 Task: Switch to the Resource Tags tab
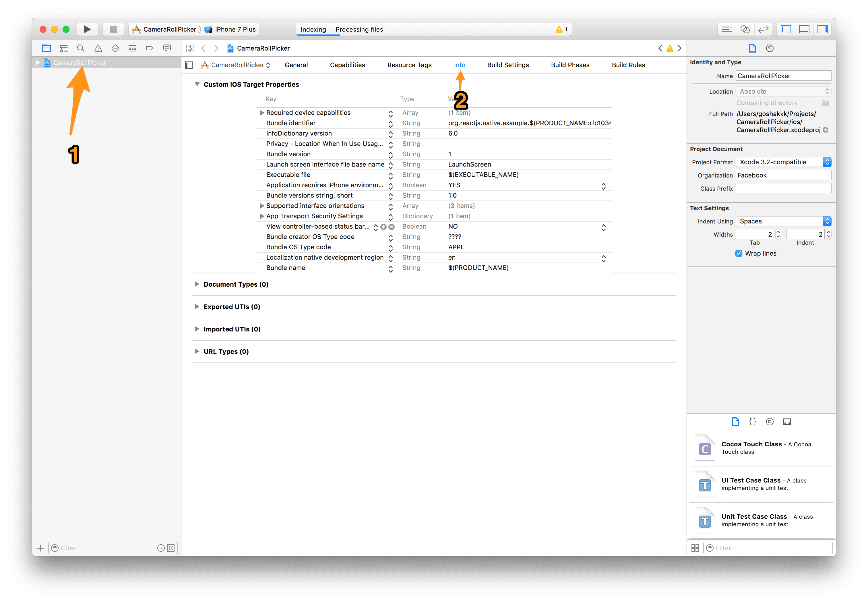pyautogui.click(x=409, y=65)
